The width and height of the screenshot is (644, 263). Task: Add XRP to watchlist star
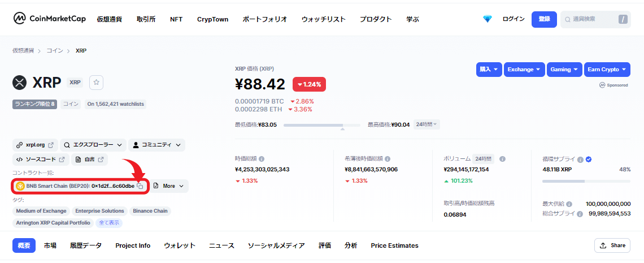coord(96,82)
